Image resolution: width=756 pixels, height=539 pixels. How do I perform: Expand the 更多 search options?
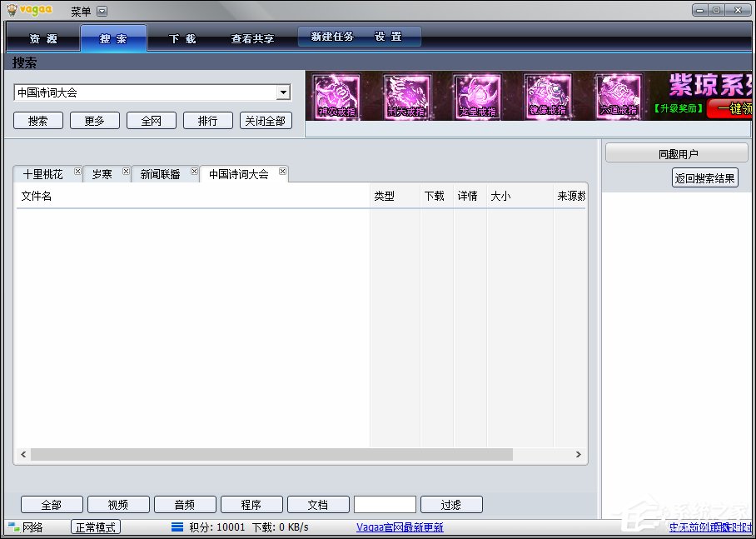(x=94, y=120)
